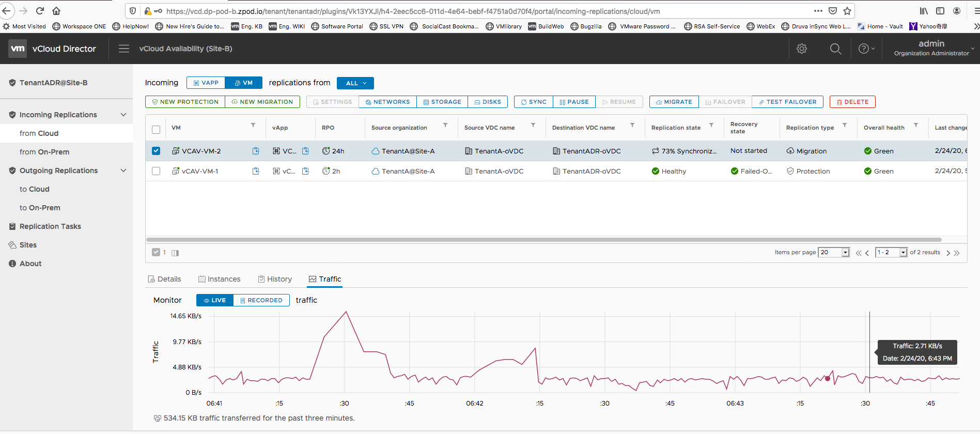Reload the page in browser

(40, 11)
